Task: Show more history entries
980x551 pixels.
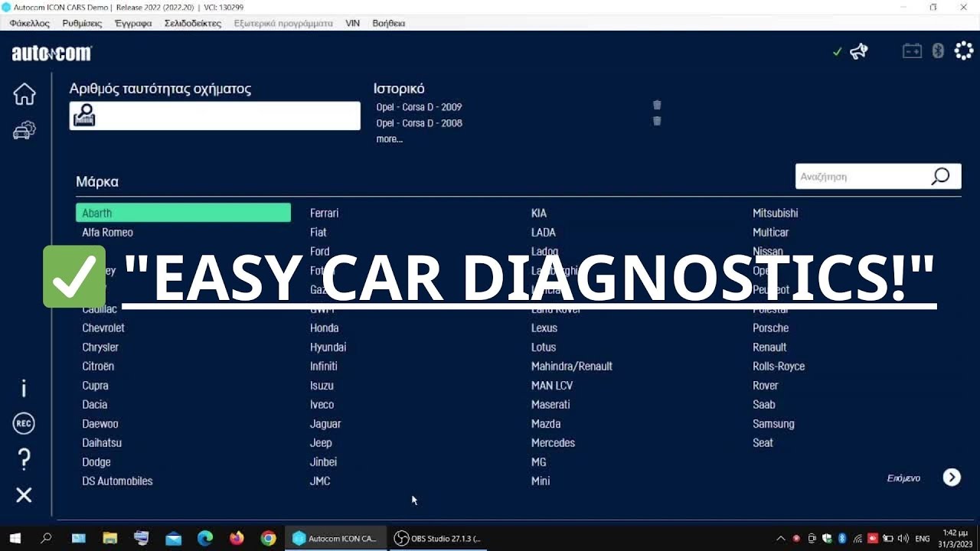Action: pos(389,139)
